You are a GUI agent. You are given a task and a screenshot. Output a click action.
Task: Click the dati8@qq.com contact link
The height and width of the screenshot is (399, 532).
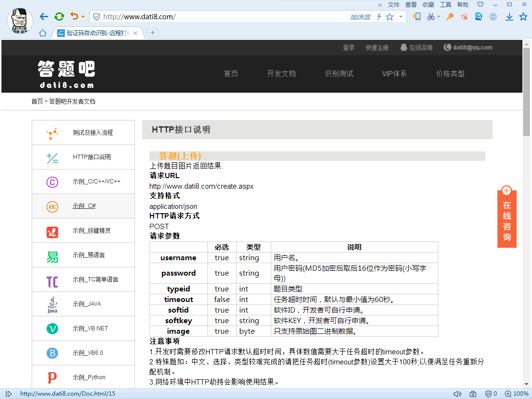pyautogui.click(x=468, y=48)
